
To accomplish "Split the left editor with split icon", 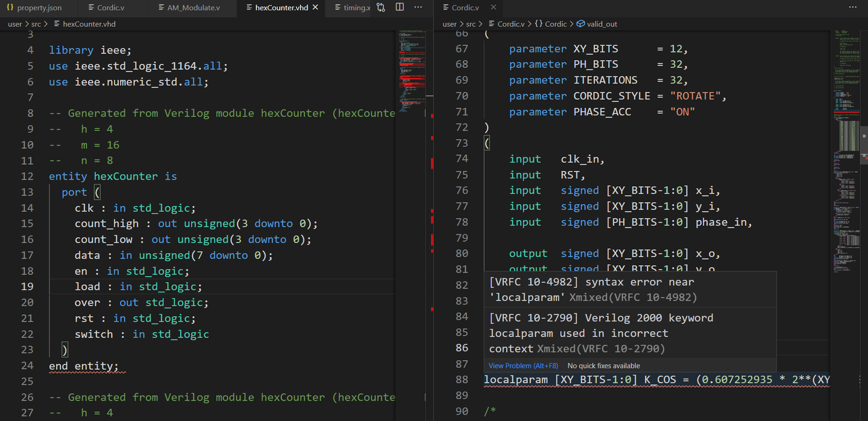I will tap(400, 8).
